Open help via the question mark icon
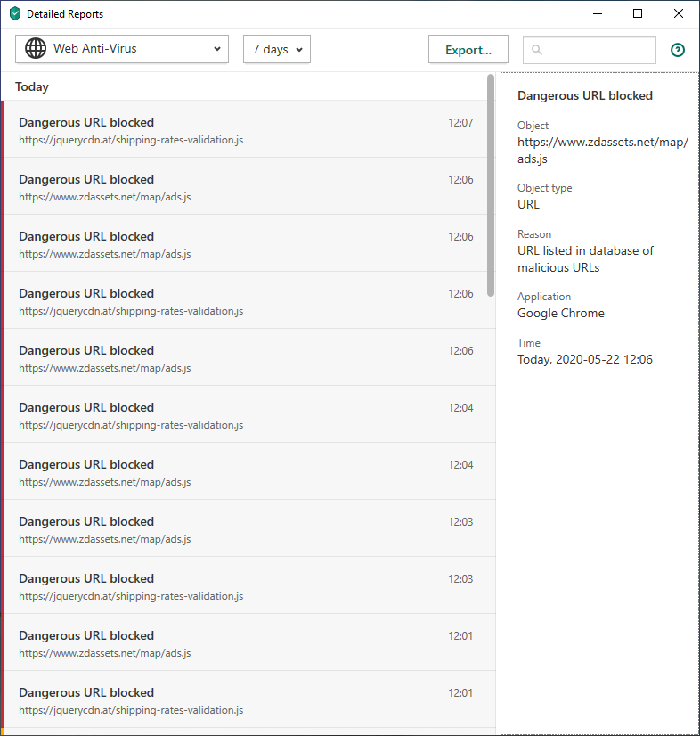 [678, 50]
